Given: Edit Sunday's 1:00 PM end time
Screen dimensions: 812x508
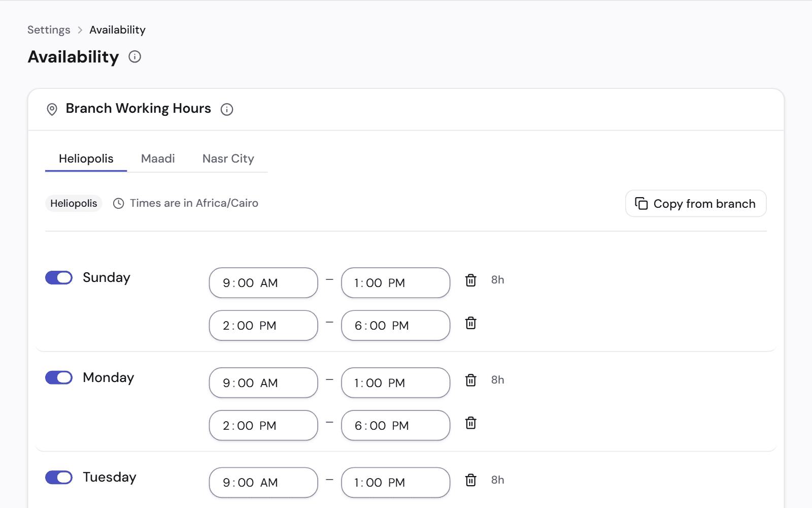Looking at the screenshot, I should click(396, 283).
